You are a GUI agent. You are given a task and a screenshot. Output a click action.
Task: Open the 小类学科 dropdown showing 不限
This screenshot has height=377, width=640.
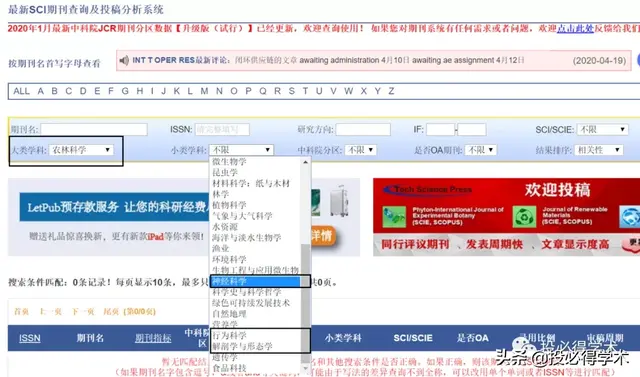pos(241,150)
